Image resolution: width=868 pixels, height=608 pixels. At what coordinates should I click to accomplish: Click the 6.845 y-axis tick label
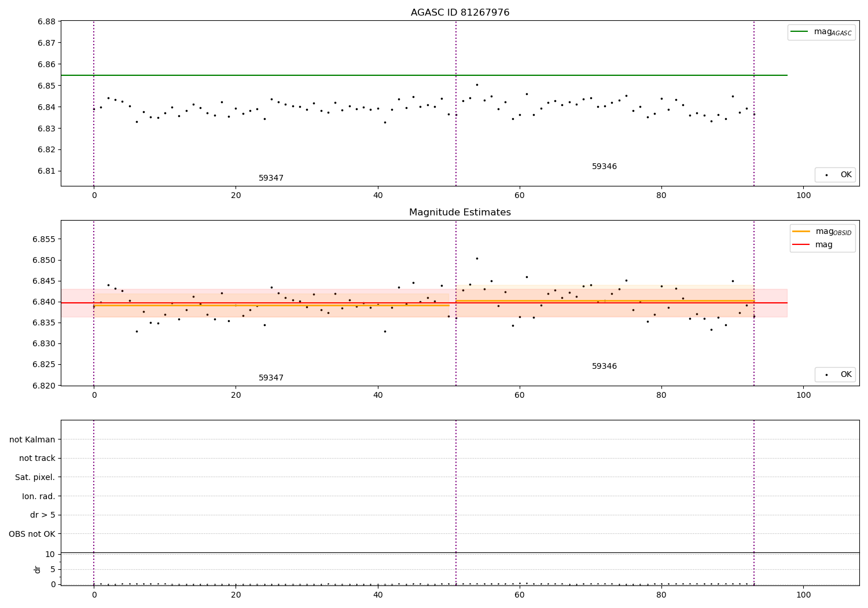(x=44, y=281)
